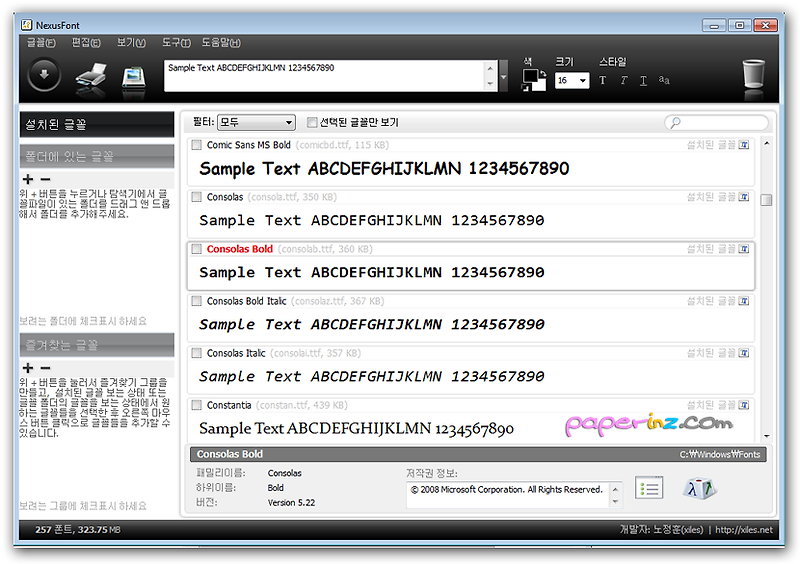Select the 즐겨찾는 글꼴 panel header
This screenshot has height=564, width=800.
click(97, 345)
